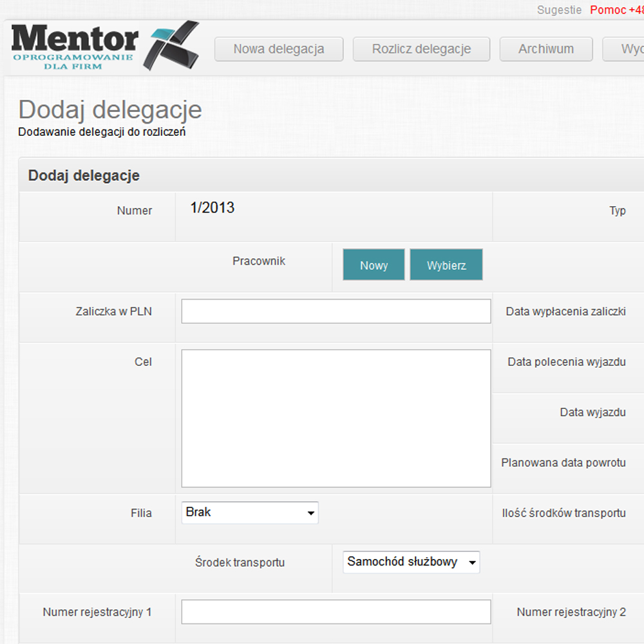The height and width of the screenshot is (644, 644).
Task: Click the delegation number 1/2013
Action: (x=213, y=208)
